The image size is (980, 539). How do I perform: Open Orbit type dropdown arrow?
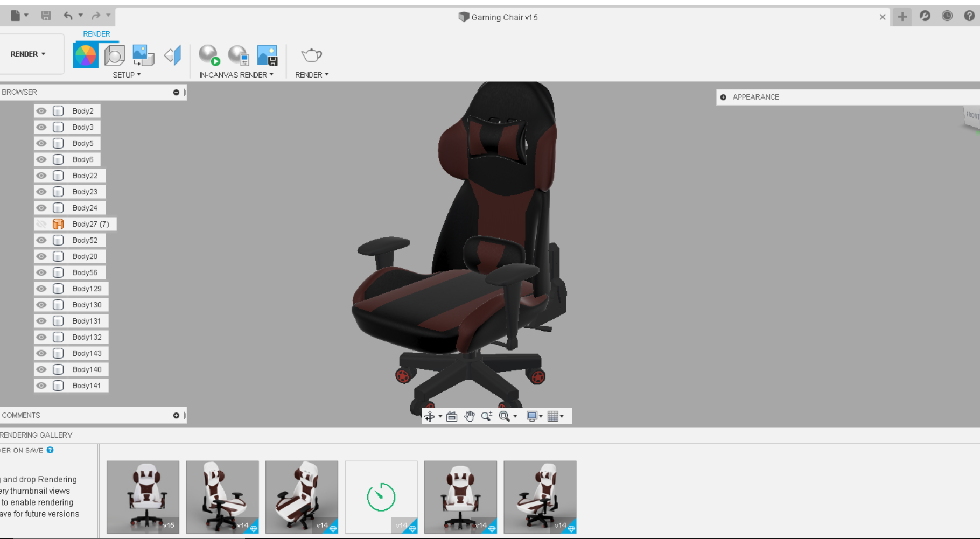[440, 416]
